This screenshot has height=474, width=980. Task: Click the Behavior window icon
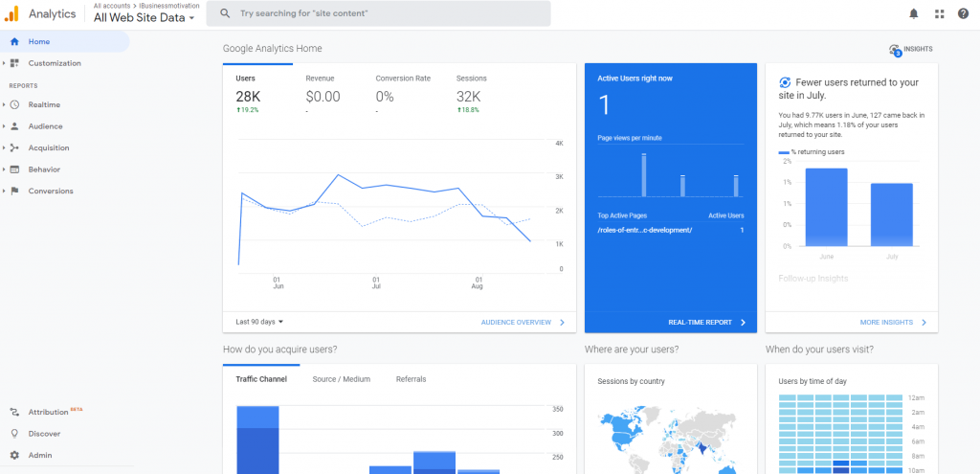tap(15, 169)
